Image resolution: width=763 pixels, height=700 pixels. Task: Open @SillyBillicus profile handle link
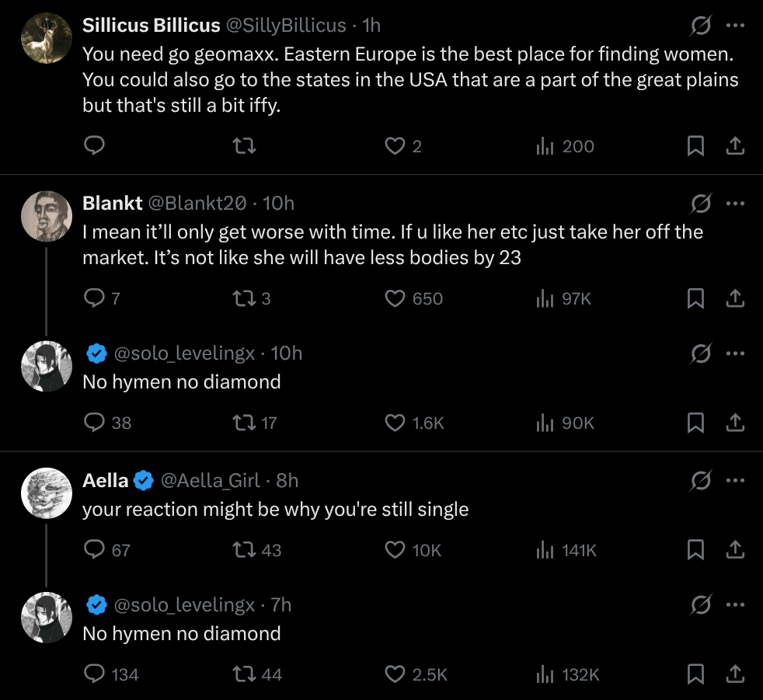click(x=285, y=26)
